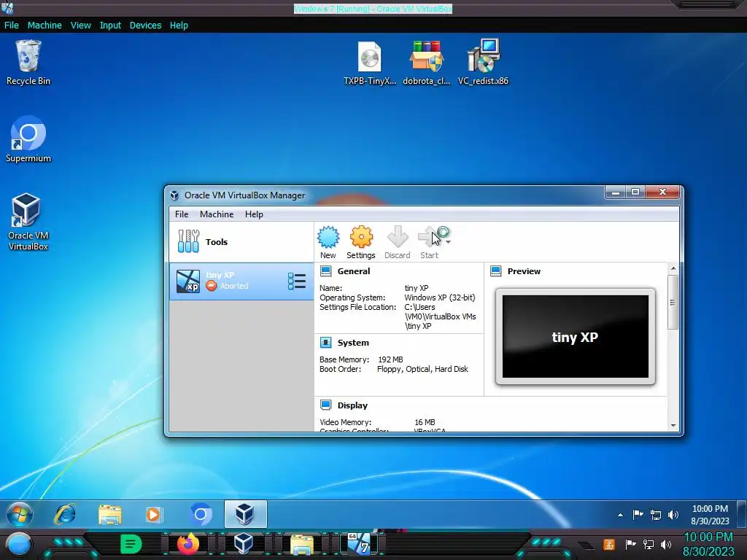Viewport: 747px width, 560px height.
Task: Click Action Center flag in guest tray
Action: pyautogui.click(x=638, y=515)
